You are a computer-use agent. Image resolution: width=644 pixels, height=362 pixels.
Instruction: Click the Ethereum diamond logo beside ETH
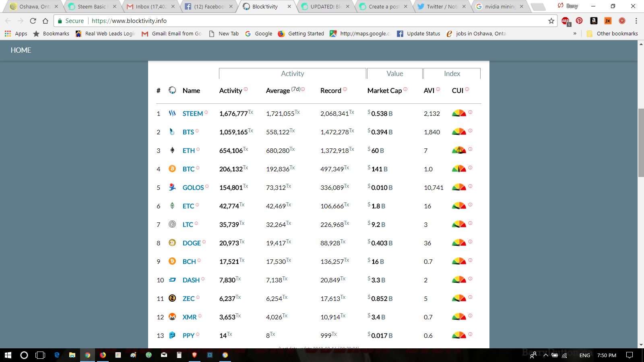pos(172,150)
